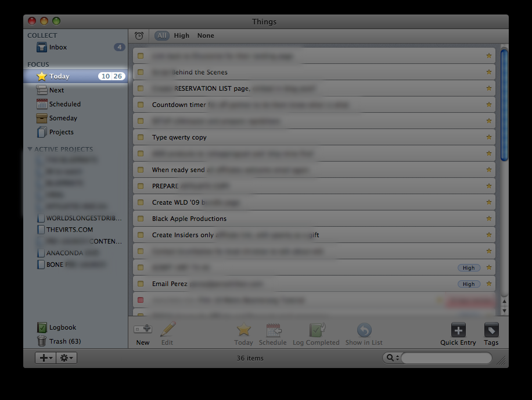Screen dimensions: 532x400
Task: Open the BONE project
Action: [x=71, y=265]
